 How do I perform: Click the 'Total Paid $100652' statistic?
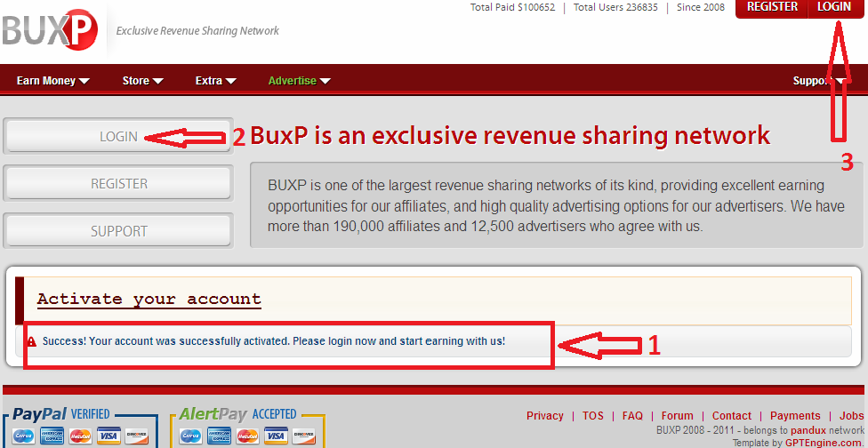pyautogui.click(x=512, y=8)
